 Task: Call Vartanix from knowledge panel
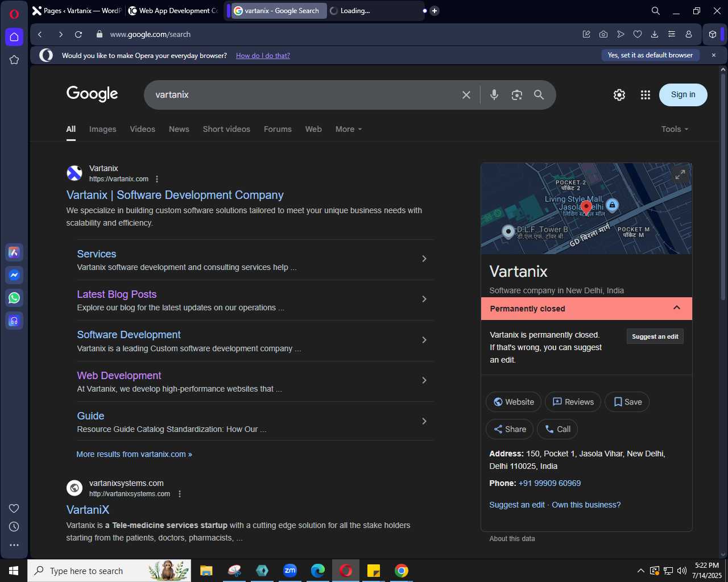click(558, 429)
